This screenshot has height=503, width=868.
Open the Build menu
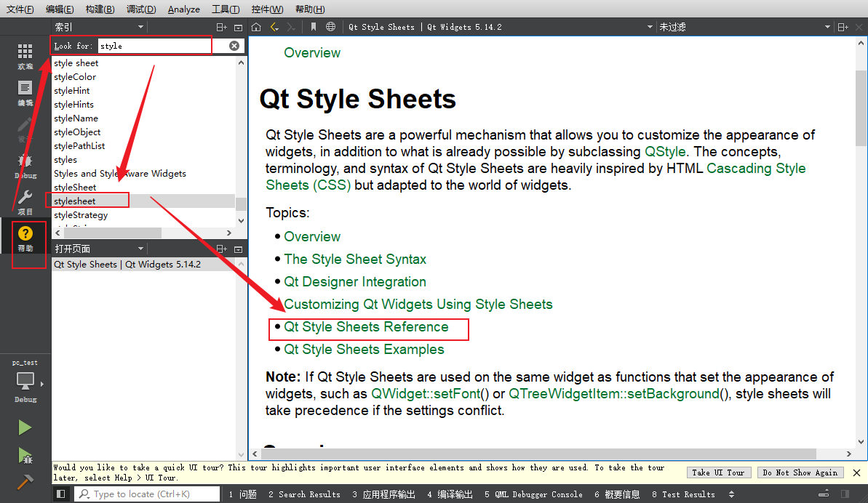(x=100, y=9)
